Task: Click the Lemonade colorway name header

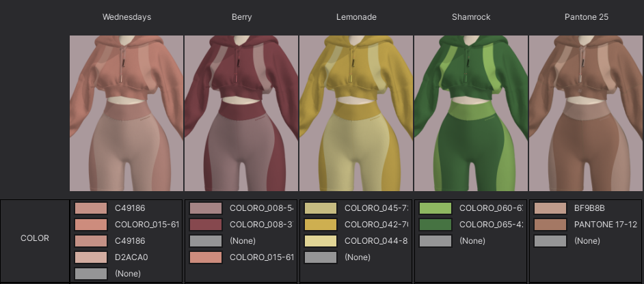Action: pos(356,17)
